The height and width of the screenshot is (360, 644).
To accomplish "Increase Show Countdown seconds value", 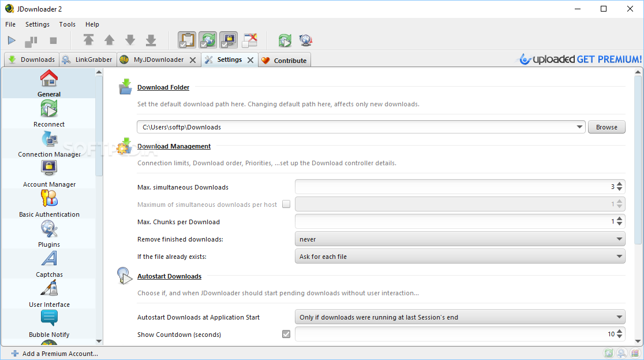I will click(619, 332).
